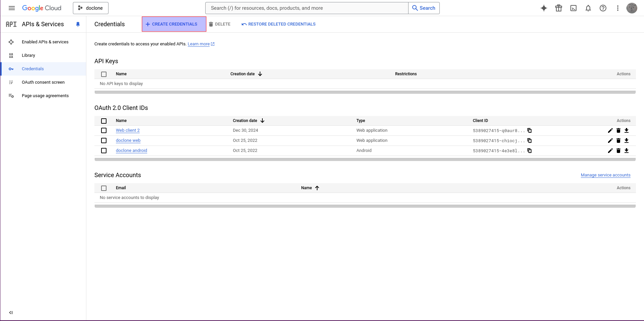644x321 pixels.
Task: Expand the Create Credentials menu
Action: (174, 24)
